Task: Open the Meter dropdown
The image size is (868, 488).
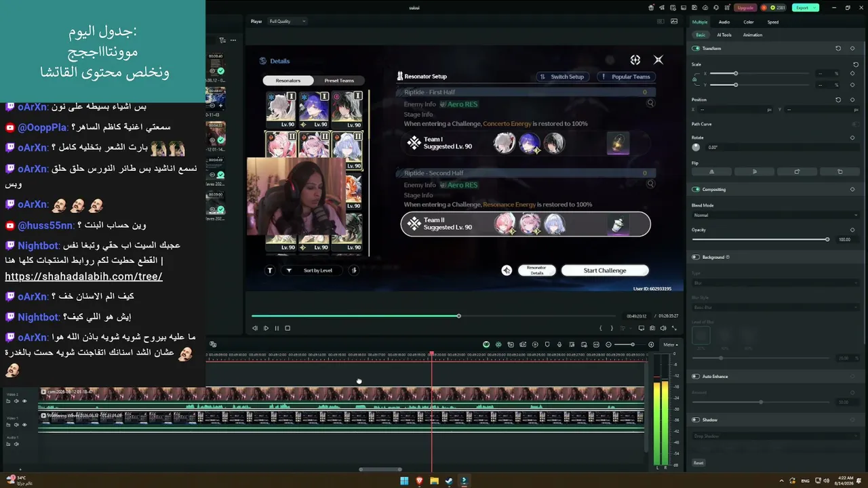Action: pyautogui.click(x=670, y=344)
